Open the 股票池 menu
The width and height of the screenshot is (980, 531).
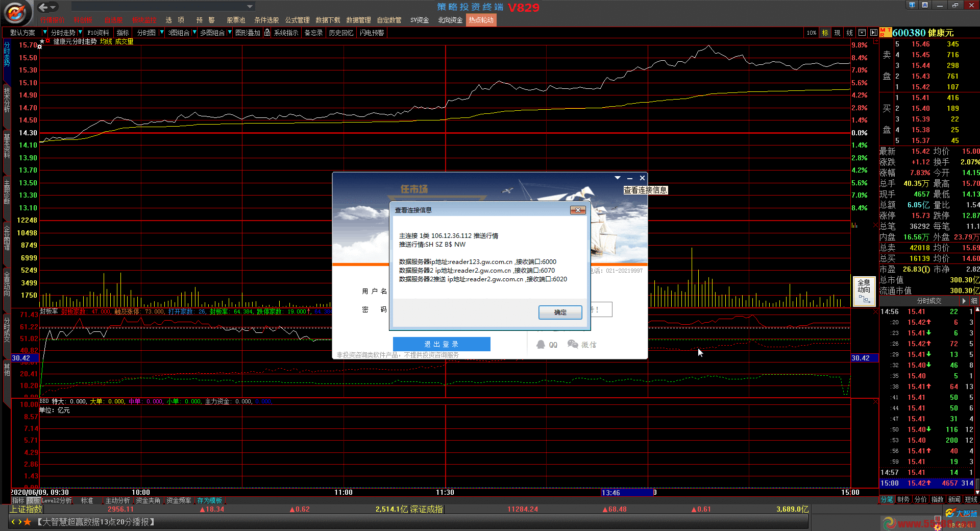[236, 20]
